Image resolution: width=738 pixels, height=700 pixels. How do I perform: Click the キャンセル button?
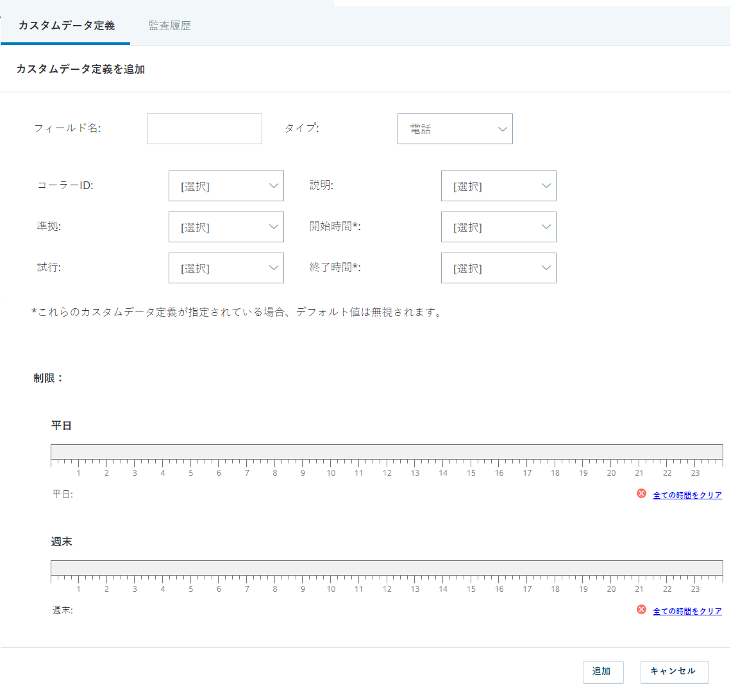coord(674,672)
